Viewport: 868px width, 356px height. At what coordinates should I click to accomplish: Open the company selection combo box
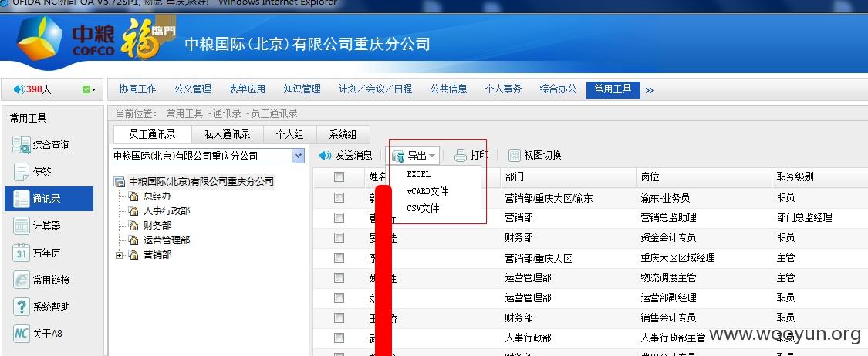pos(208,156)
